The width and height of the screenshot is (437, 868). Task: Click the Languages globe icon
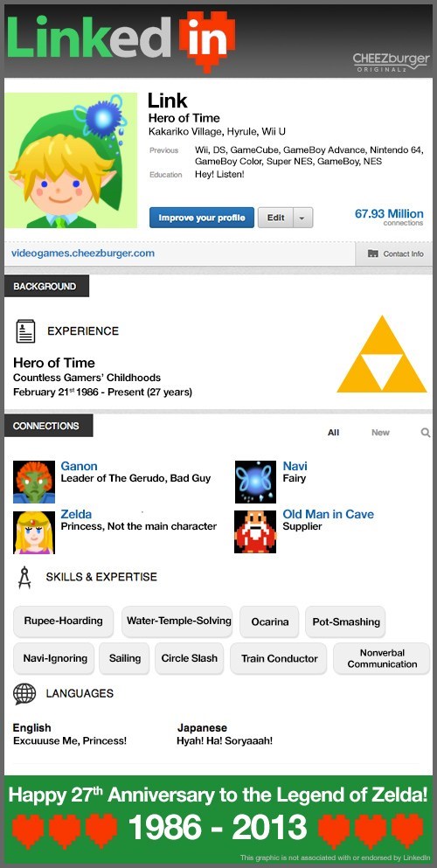coord(24,693)
